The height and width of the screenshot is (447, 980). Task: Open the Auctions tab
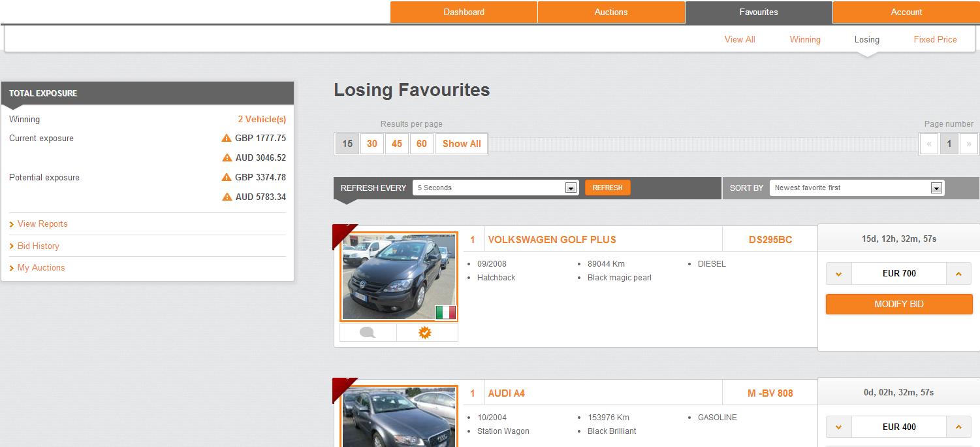[x=611, y=12]
